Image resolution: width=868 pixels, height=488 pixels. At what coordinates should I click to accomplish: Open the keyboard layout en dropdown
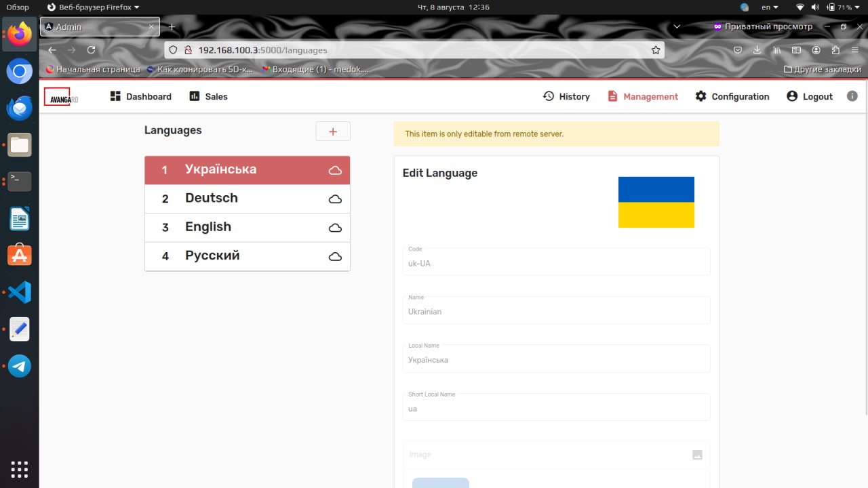pyautogui.click(x=770, y=7)
